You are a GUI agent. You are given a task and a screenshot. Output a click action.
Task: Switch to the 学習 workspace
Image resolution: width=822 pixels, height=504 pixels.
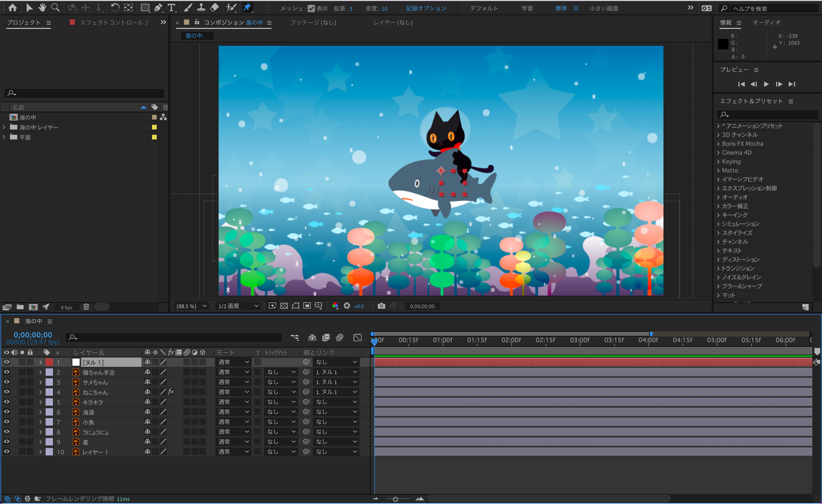[527, 8]
